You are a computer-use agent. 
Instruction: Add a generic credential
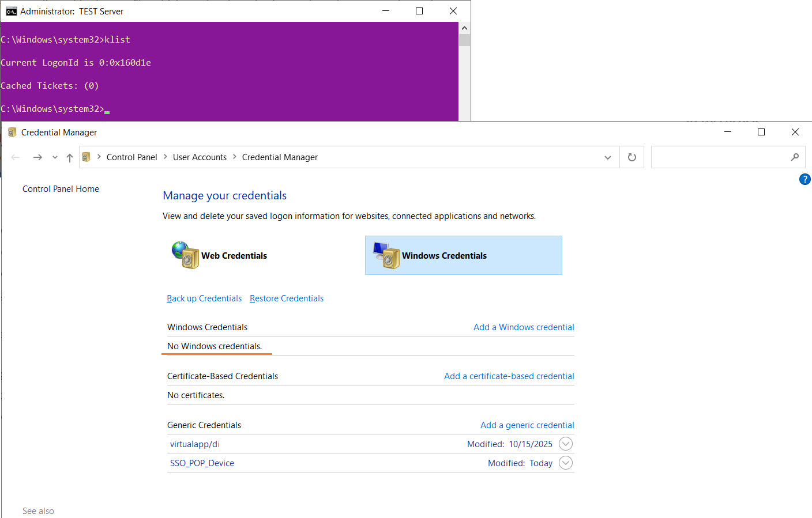click(x=527, y=425)
